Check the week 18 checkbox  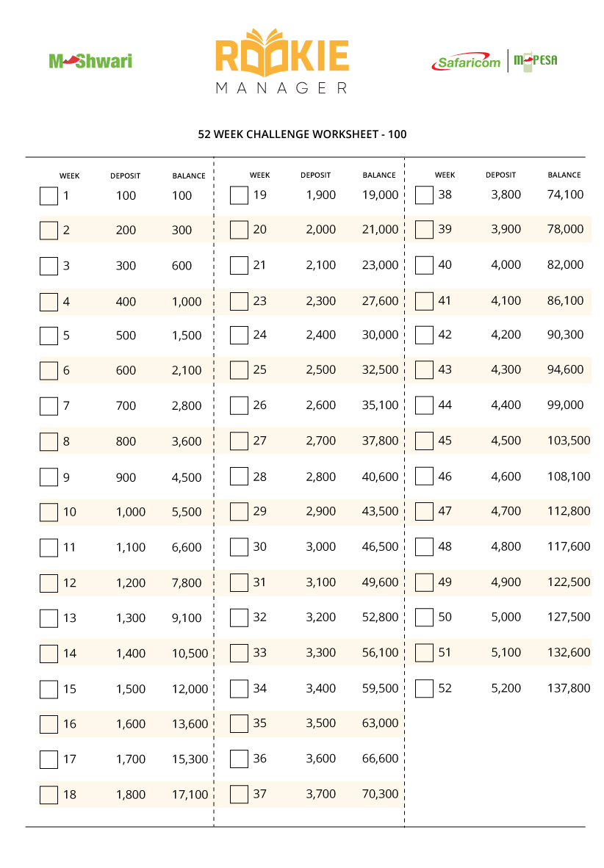pyautogui.click(x=48, y=795)
